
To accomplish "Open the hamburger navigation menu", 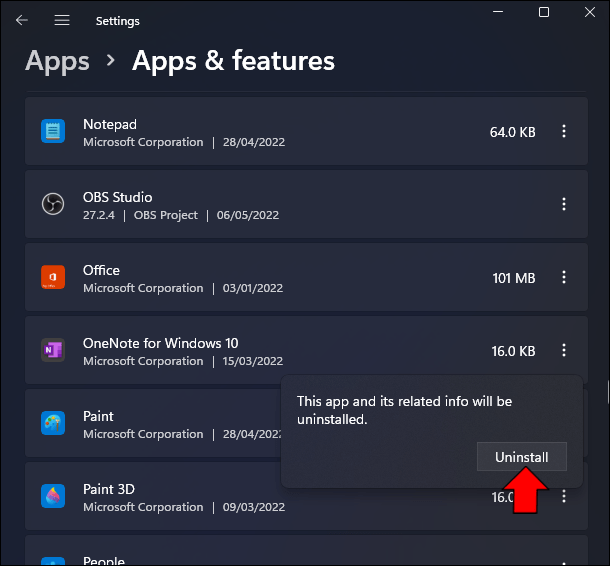I will pos(62,20).
